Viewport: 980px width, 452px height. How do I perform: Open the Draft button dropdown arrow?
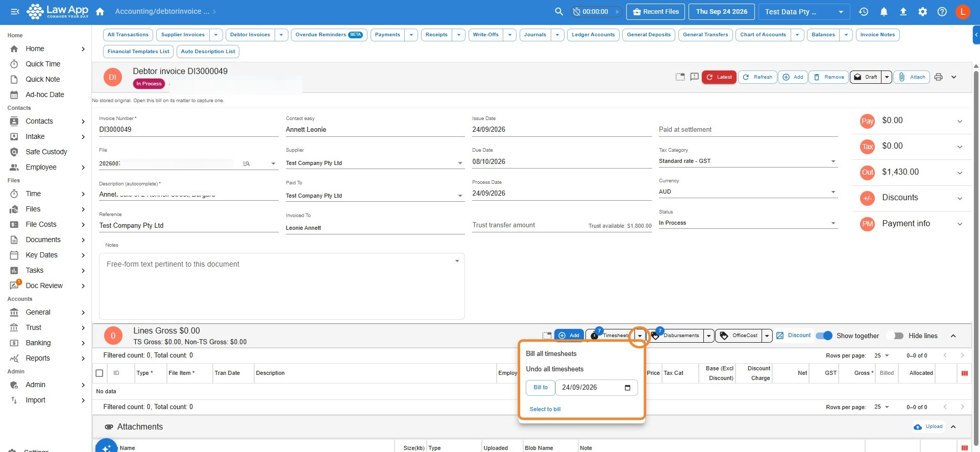pyautogui.click(x=887, y=77)
